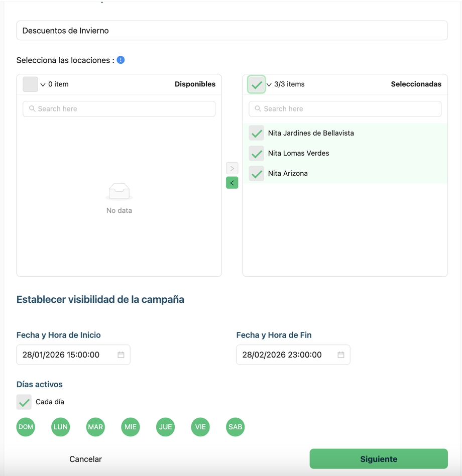Click the campaign name field Descuentos de Invierno
Viewport: 462px width, 476px height.
[x=232, y=31]
